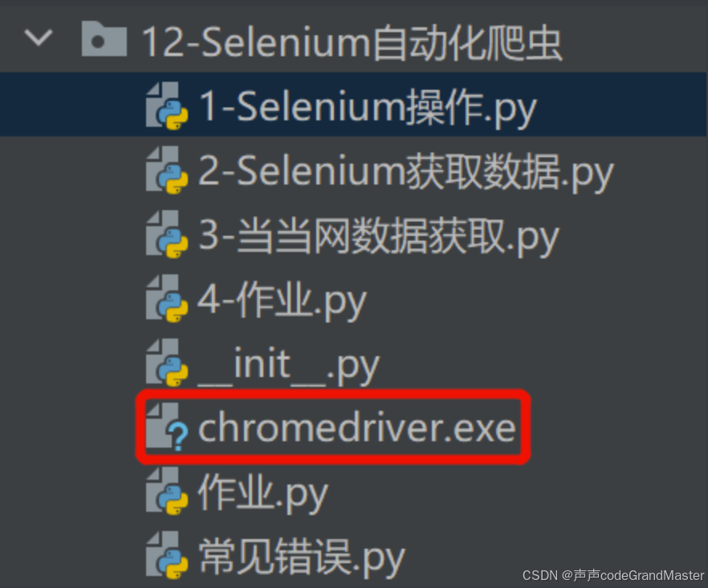The width and height of the screenshot is (708, 588).
Task: Click Python icon of 2-Selenium获取数据.py
Action: 167,170
